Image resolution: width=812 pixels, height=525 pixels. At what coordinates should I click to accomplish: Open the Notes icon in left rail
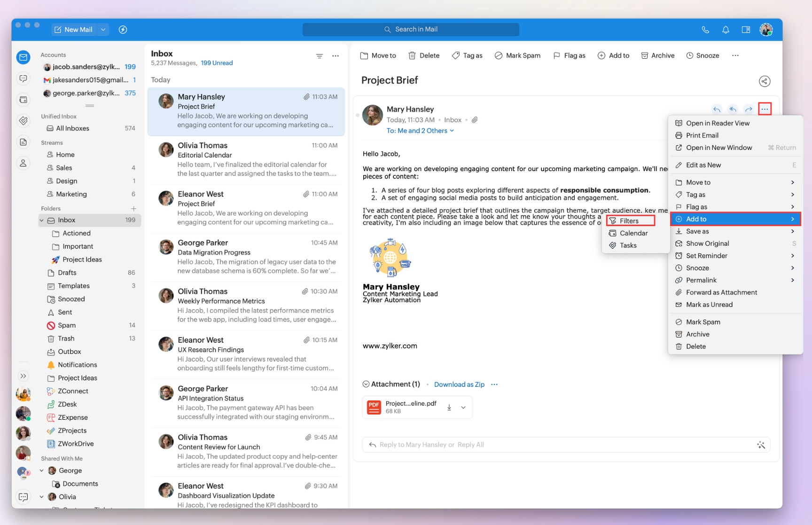23,142
